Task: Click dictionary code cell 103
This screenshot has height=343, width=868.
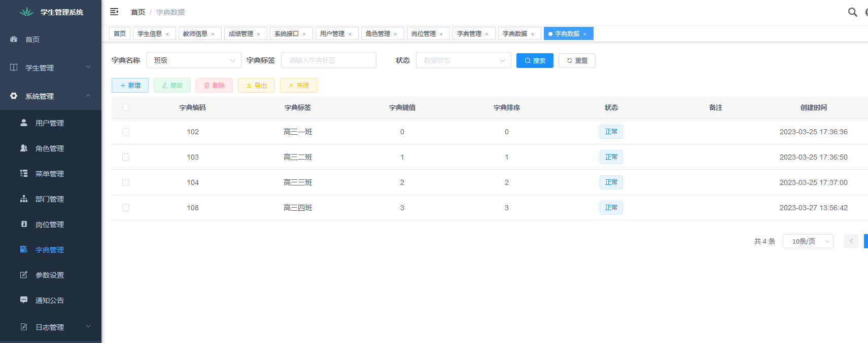Action: 193,157
